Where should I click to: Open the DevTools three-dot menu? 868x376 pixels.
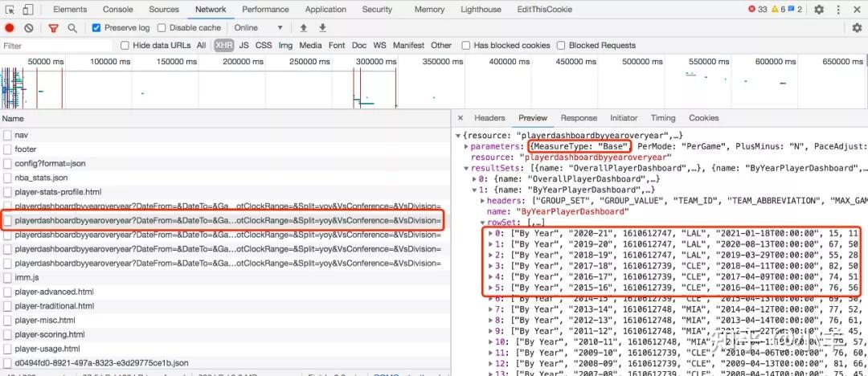tap(837, 10)
